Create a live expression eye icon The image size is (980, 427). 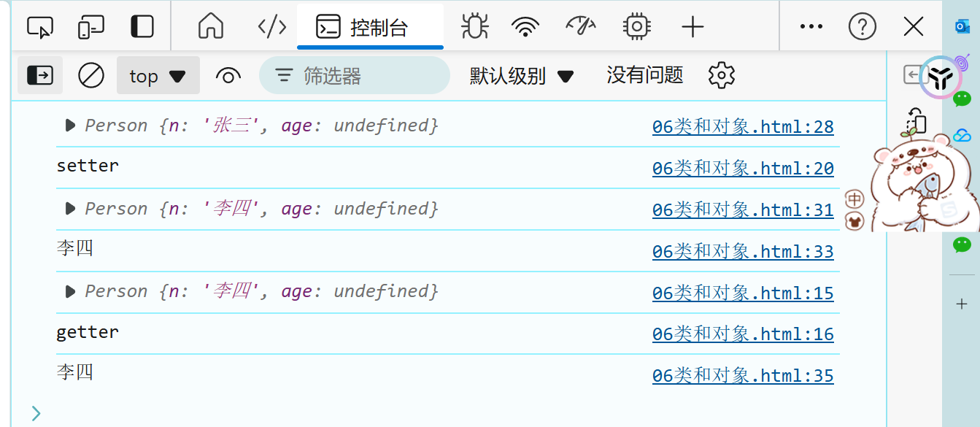(x=228, y=76)
